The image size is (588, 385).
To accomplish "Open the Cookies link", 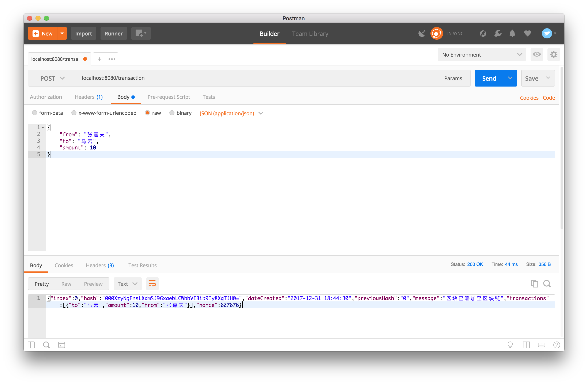I will pos(529,98).
